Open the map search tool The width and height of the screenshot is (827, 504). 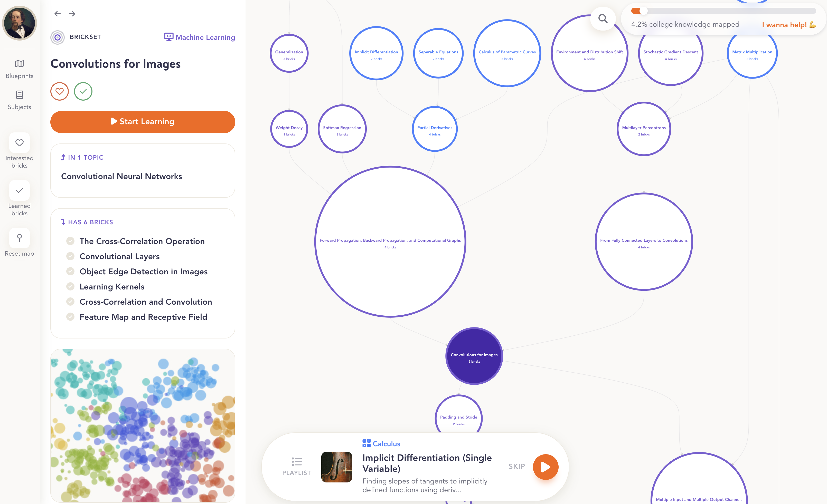coord(603,19)
